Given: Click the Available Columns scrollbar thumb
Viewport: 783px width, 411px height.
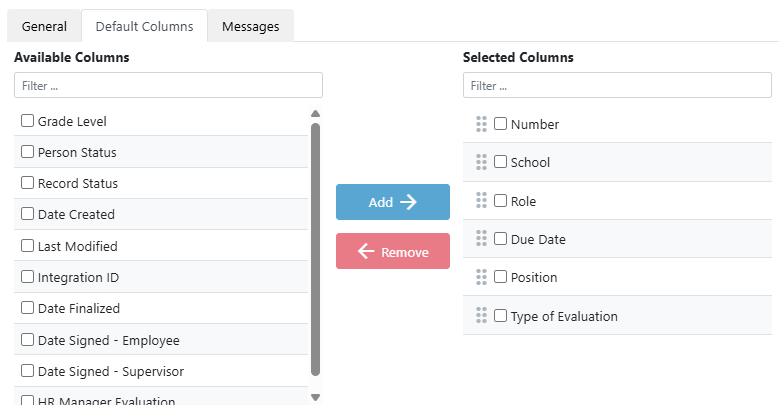Looking at the screenshot, I should (316, 248).
